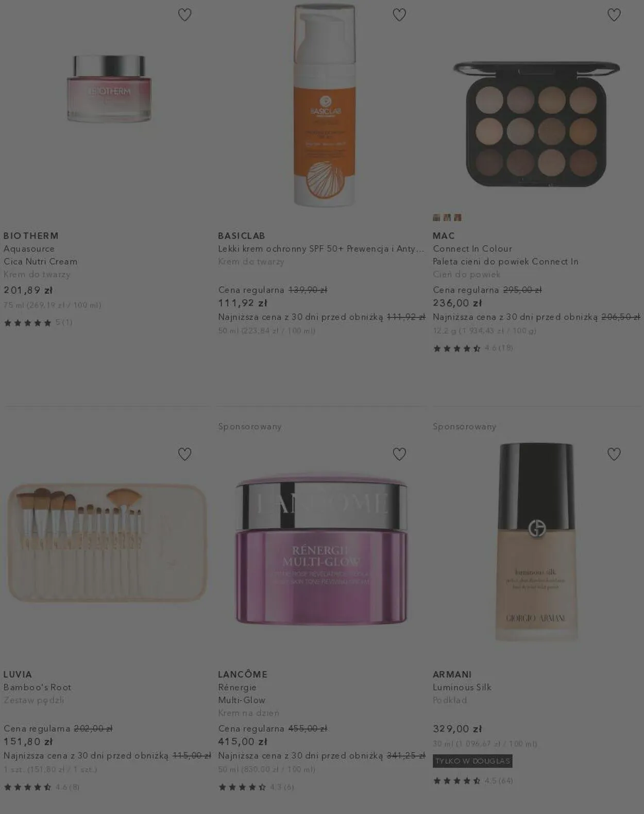Pick third MAC palette shade swatch
The image size is (644, 814).
(457, 217)
